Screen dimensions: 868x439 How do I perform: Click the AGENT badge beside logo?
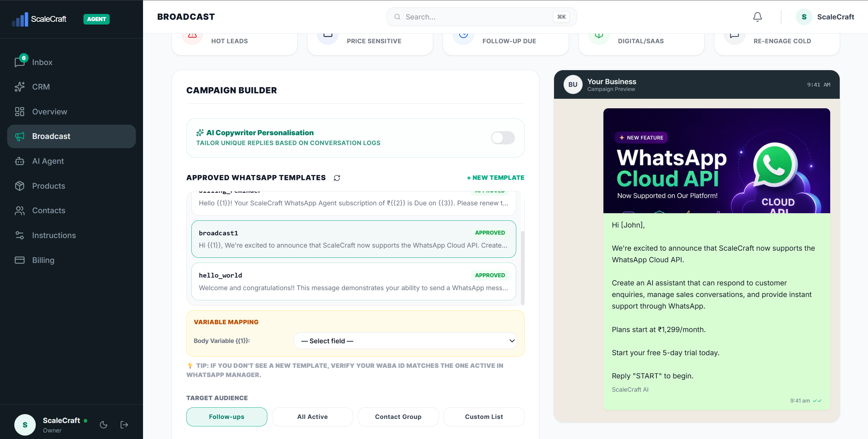[96, 19]
